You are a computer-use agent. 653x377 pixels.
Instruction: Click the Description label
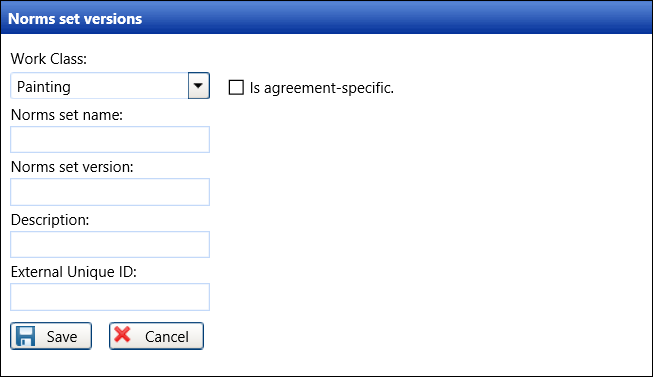click(x=50, y=220)
